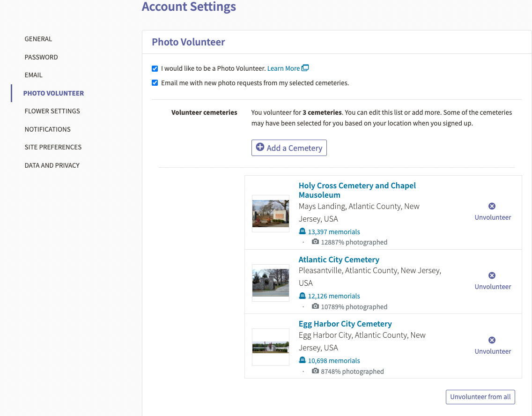
Task: Click the memorial icon next to 13,397 memorials
Action: click(x=302, y=231)
